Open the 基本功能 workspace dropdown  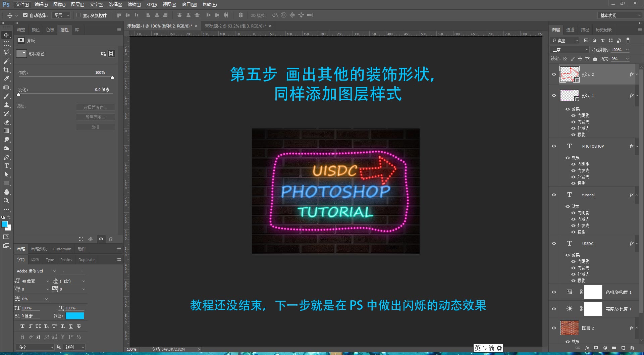coord(620,15)
